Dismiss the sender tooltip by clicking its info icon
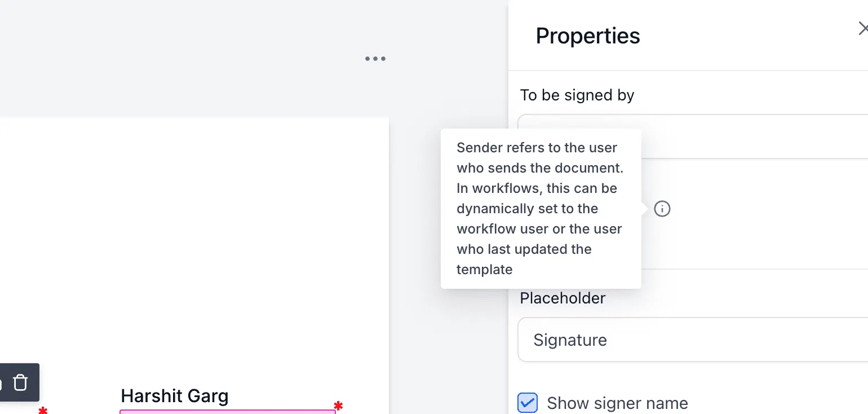The height and width of the screenshot is (414, 868). point(662,209)
